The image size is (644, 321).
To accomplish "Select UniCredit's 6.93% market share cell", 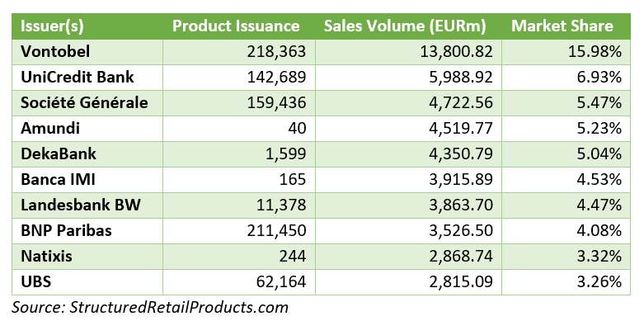I will click(566, 78).
